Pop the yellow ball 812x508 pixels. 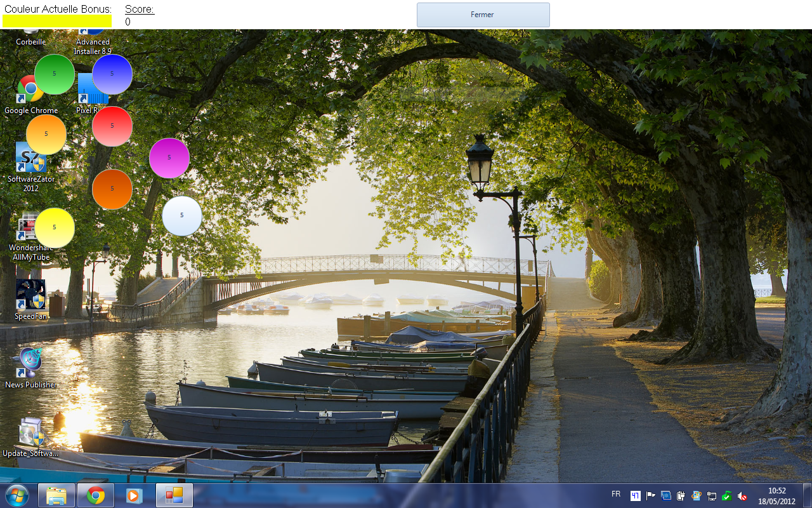tap(55, 228)
